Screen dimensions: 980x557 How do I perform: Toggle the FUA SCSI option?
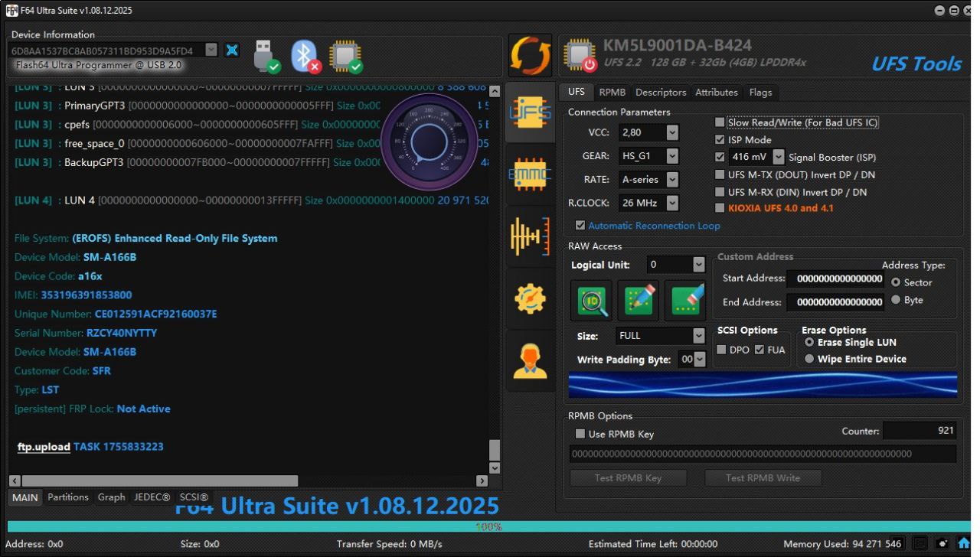[759, 350]
